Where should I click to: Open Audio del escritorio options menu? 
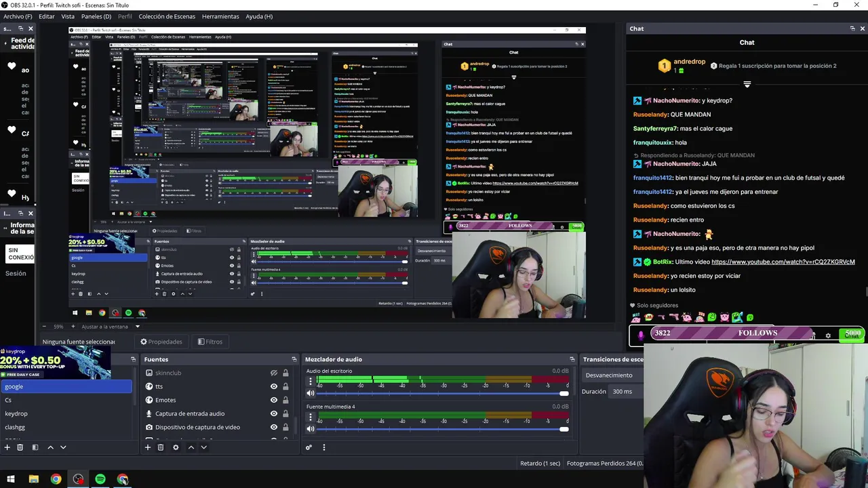pyautogui.click(x=311, y=382)
